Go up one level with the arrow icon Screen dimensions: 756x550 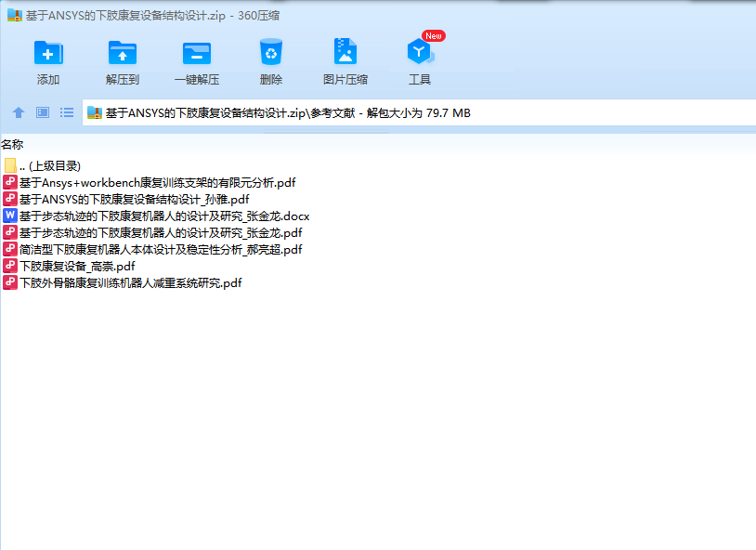(19, 113)
